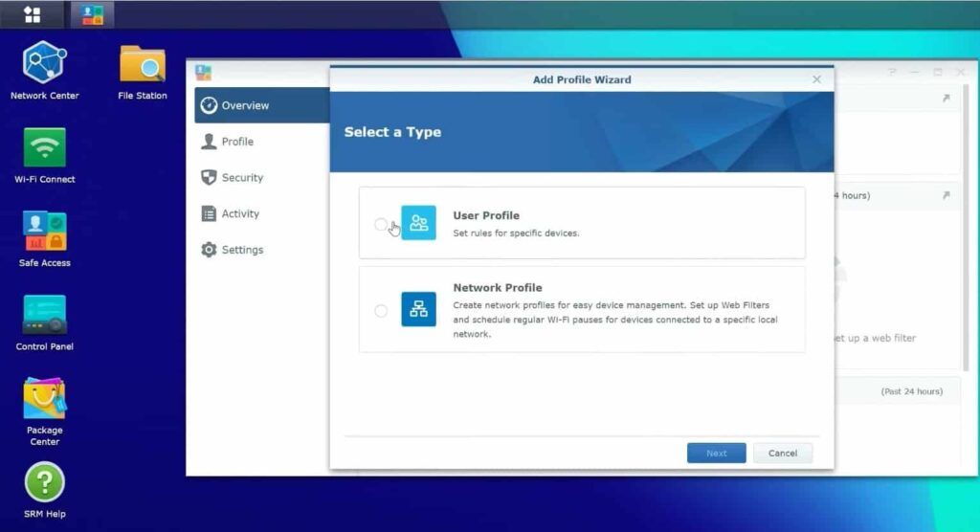Launch Package Center from desktop
The height and width of the screenshot is (532, 980).
tap(44, 411)
